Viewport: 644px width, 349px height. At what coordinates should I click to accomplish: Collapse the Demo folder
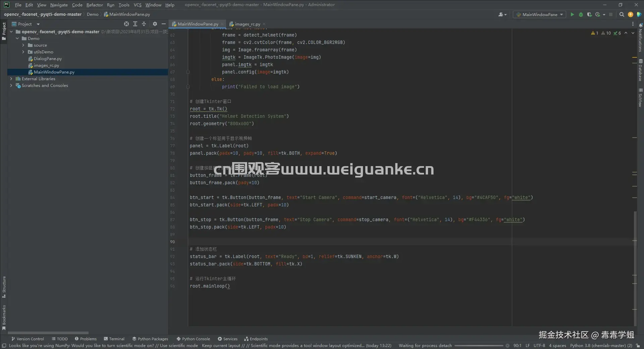[17, 38]
